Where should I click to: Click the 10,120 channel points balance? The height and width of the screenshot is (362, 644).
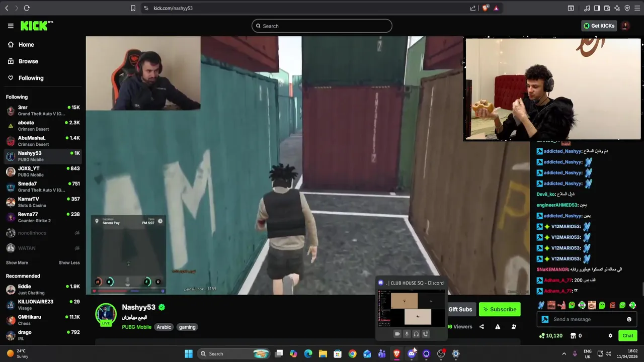(x=551, y=336)
